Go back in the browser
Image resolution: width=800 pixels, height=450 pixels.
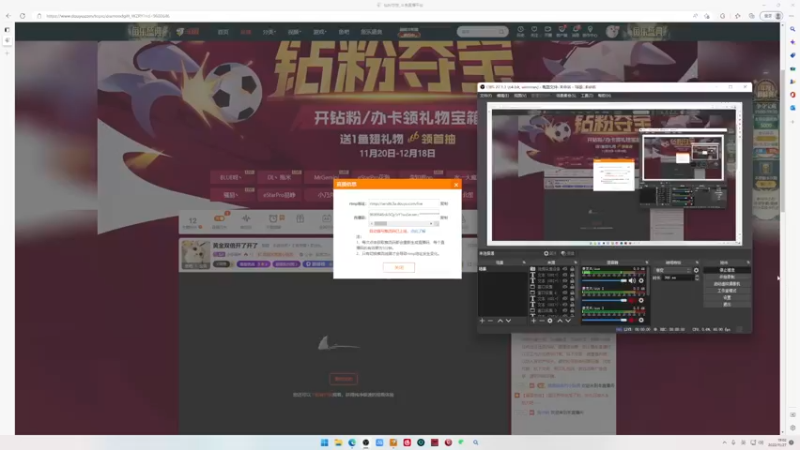8,16
